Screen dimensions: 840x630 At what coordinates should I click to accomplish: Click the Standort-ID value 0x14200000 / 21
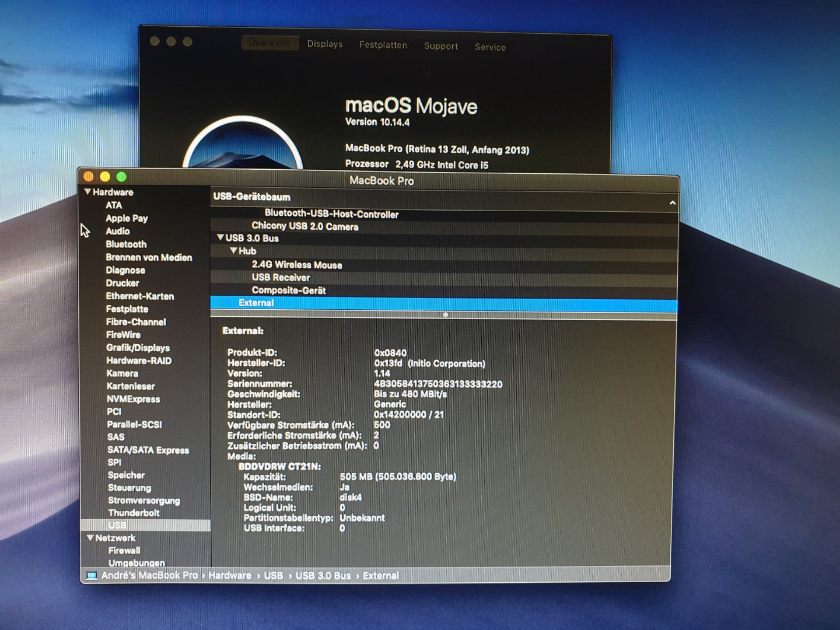409,415
